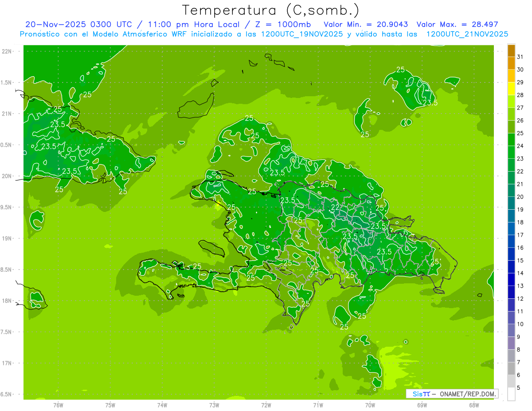Viewport: 532px width, 411px height.
Task: Click the color scale label "26"
Action: point(520,121)
